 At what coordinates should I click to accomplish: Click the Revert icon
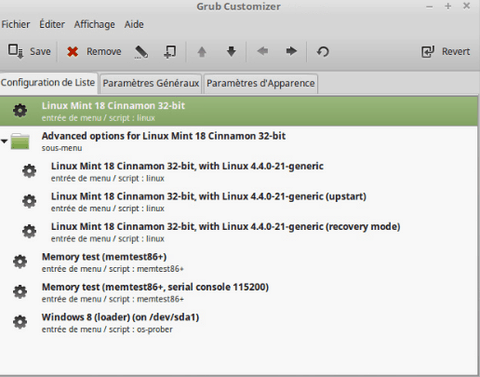pos(428,52)
